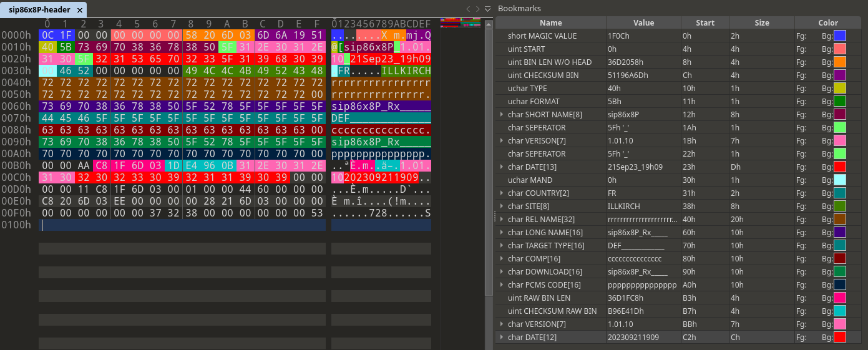Open cyan Bg swatch for uchar MAND
Viewport: 868px width, 350px height.
840,180
